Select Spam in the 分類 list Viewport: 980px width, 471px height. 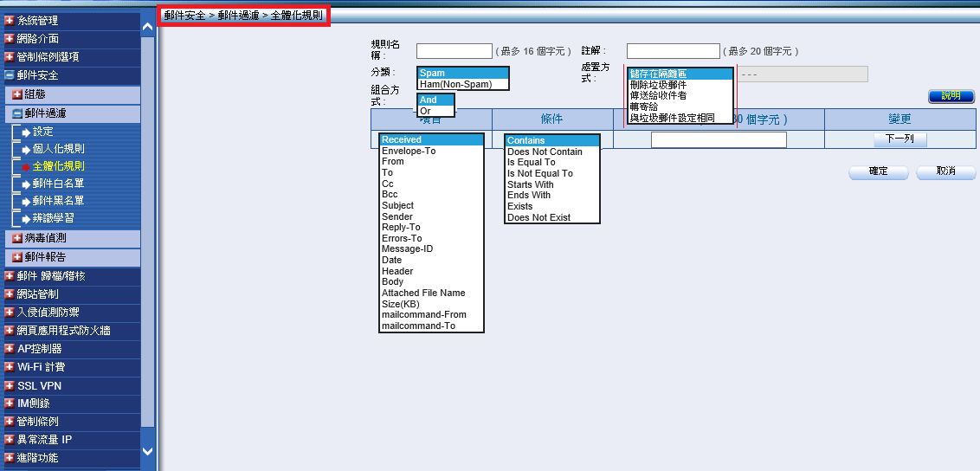coord(463,73)
